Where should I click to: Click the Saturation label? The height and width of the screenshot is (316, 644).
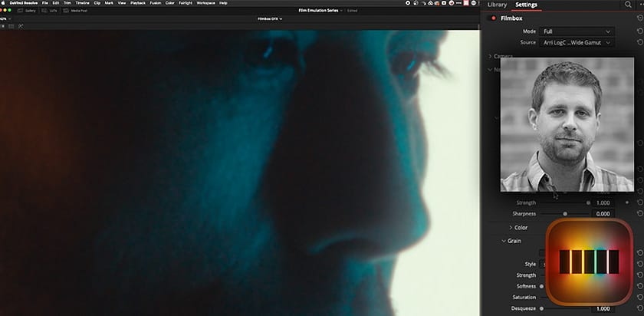point(524,298)
